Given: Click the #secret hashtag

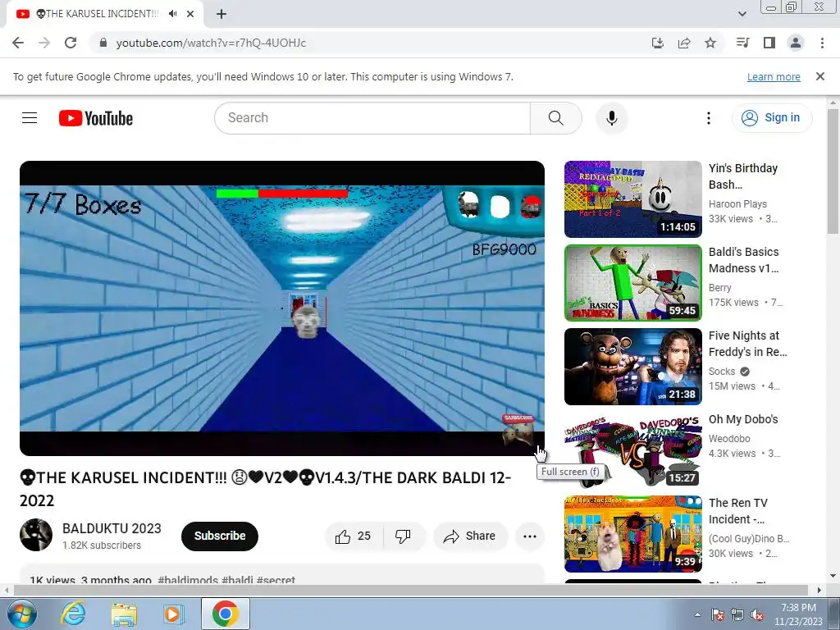Looking at the screenshot, I should 276,580.
